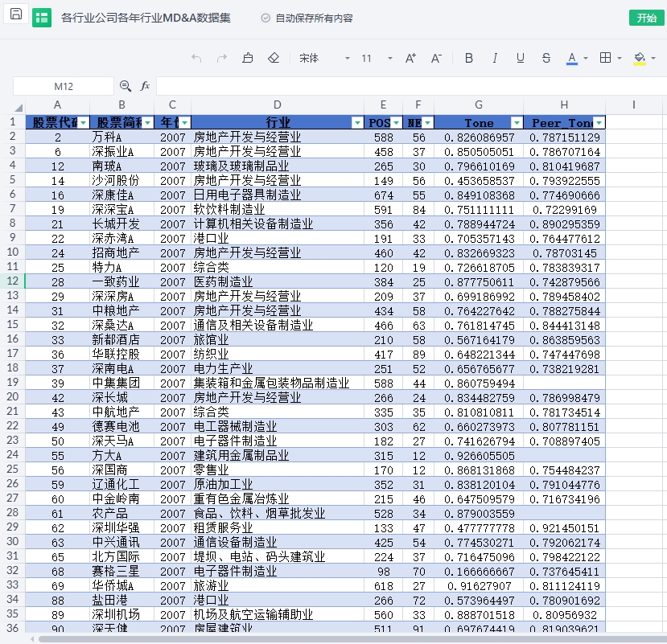Open filter dropdown for 年份 column
Viewport: 667px width, 644px height.
[x=184, y=123]
